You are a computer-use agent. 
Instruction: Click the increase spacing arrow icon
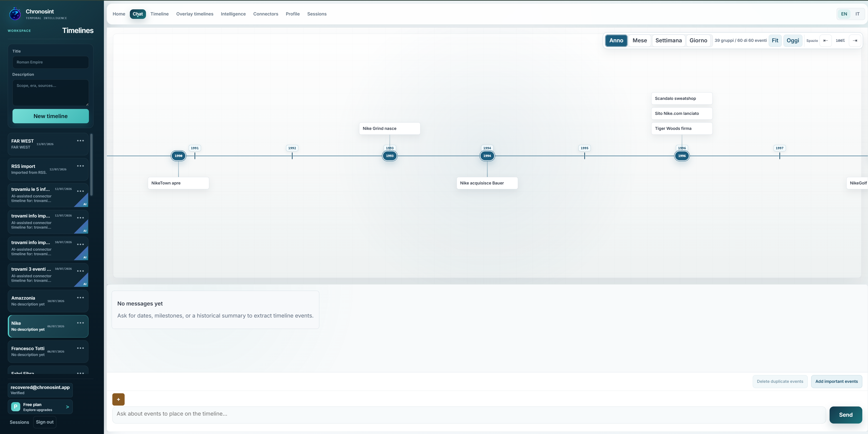(x=855, y=40)
